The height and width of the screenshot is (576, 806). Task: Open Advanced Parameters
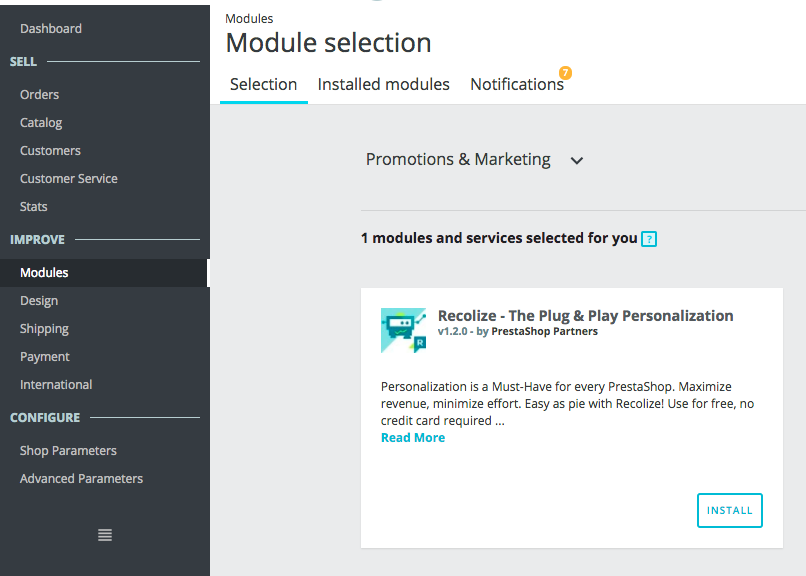pyautogui.click(x=81, y=479)
